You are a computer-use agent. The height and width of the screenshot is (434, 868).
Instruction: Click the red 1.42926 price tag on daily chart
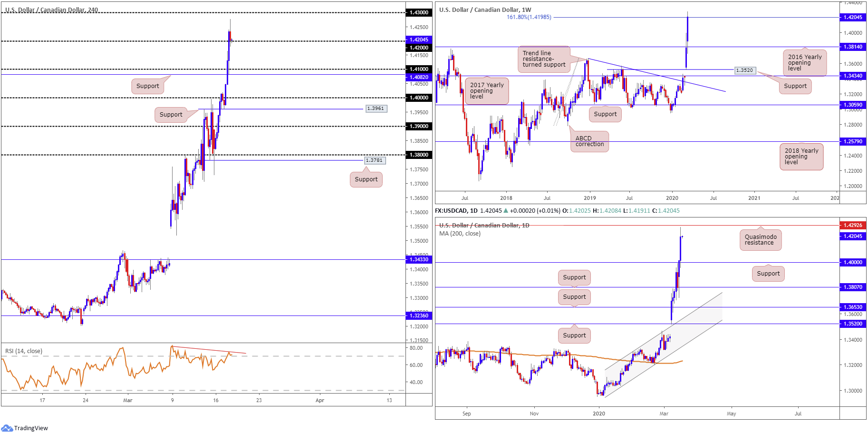(x=852, y=225)
